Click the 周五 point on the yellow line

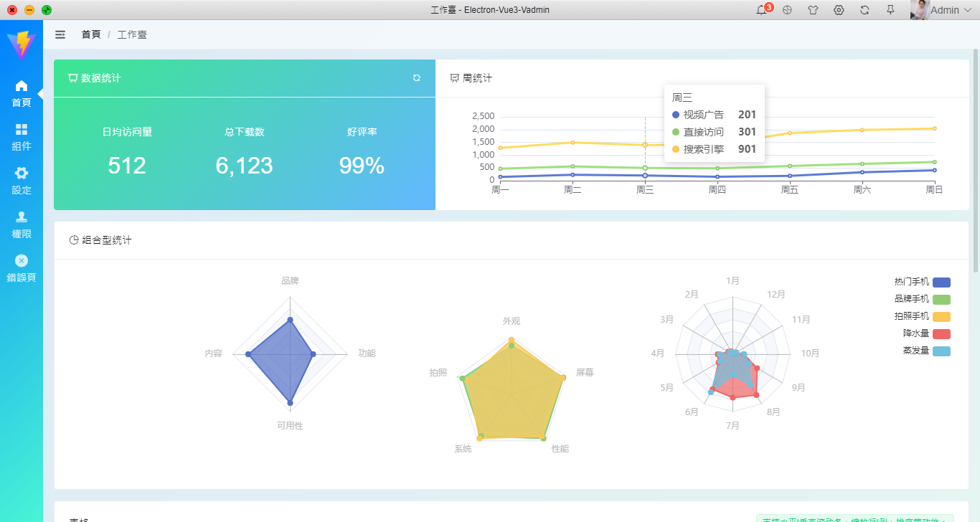[x=790, y=133]
